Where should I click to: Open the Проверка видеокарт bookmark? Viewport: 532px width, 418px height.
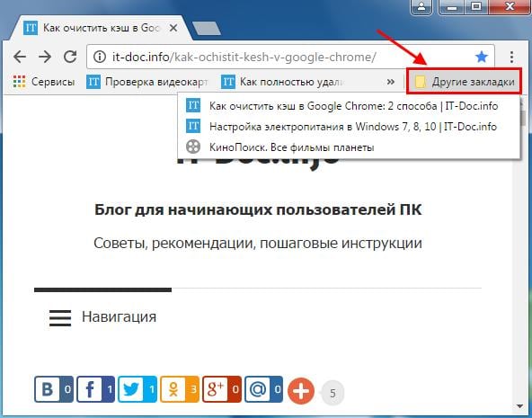point(146,82)
